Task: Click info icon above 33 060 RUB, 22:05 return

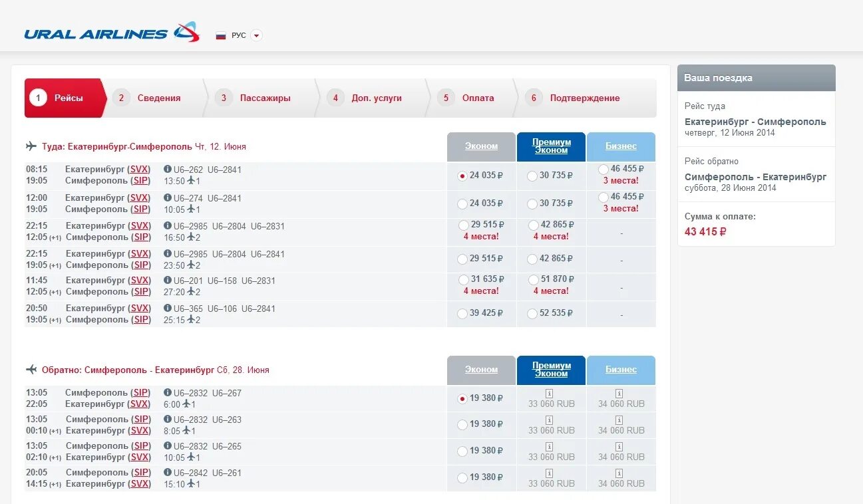Action: [x=550, y=394]
